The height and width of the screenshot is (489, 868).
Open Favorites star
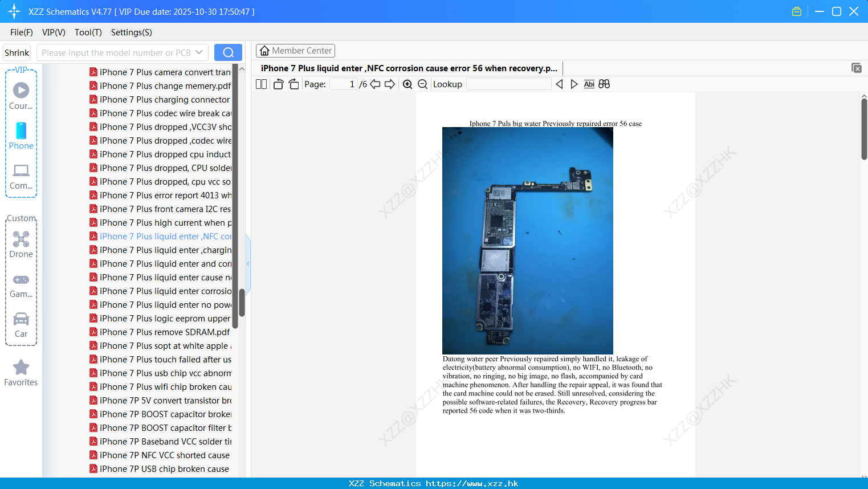21,367
